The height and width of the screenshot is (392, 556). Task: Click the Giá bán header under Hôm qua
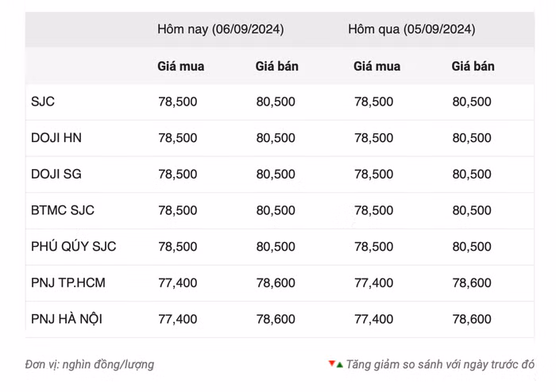click(x=473, y=67)
